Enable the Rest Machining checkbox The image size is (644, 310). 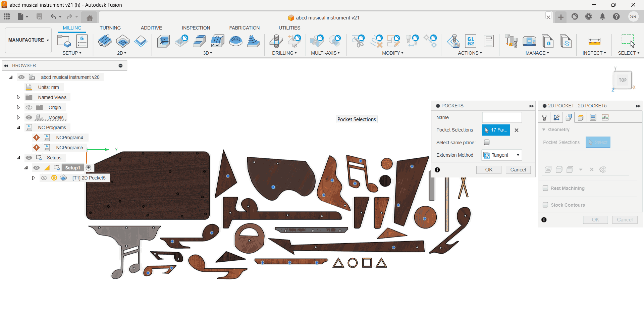click(x=545, y=188)
